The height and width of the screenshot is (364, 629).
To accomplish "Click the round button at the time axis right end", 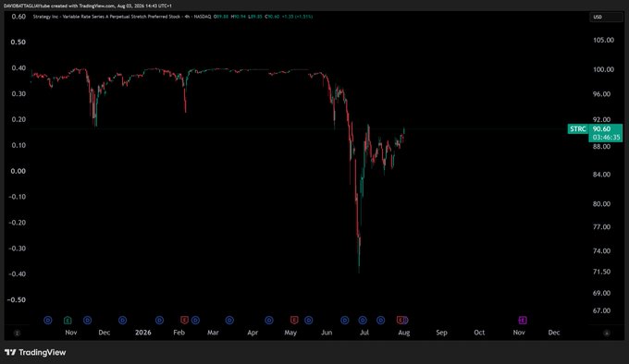I will click(x=607, y=333).
